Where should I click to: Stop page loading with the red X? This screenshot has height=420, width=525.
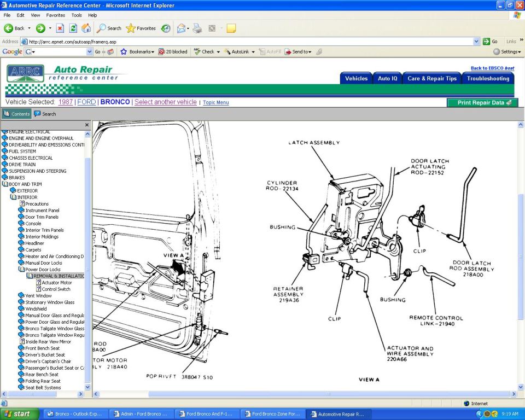60,28
